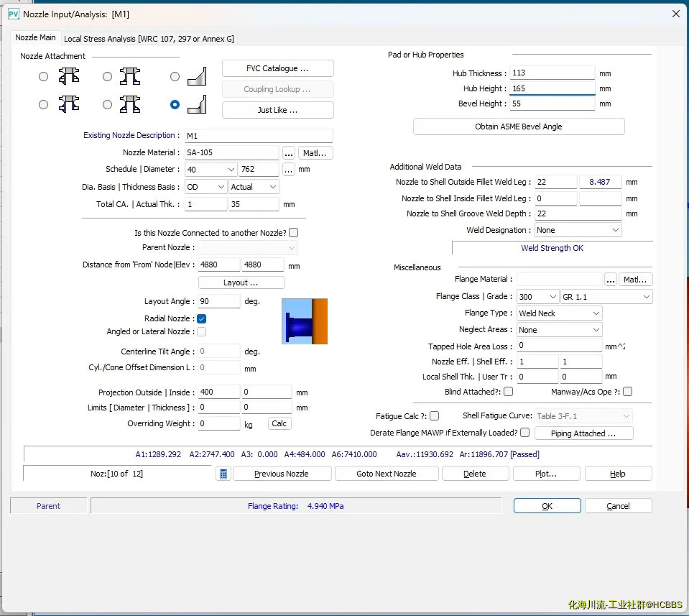Click Matl button next to Nozzle Material
The image size is (689, 616).
(315, 153)
